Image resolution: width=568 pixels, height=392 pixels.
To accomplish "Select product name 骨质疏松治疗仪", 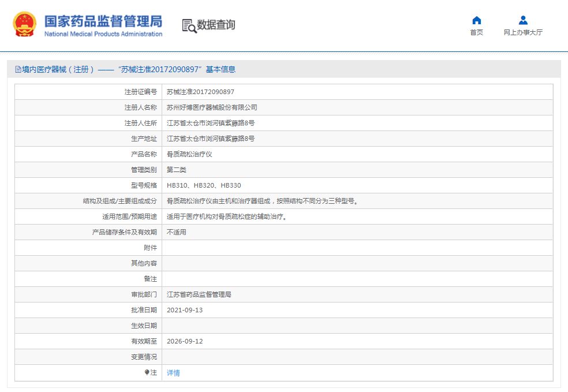I will click(189, 154).
